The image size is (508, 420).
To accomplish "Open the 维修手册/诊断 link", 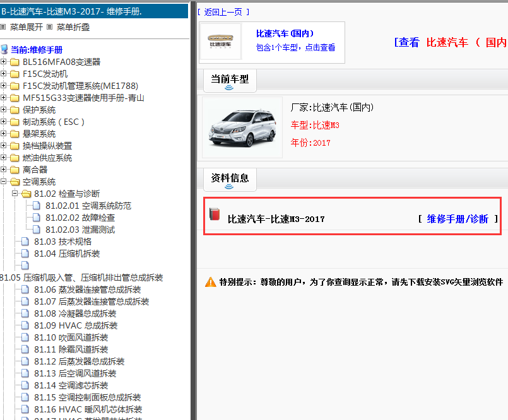I will pyautogui.click(x=458, y=219).
